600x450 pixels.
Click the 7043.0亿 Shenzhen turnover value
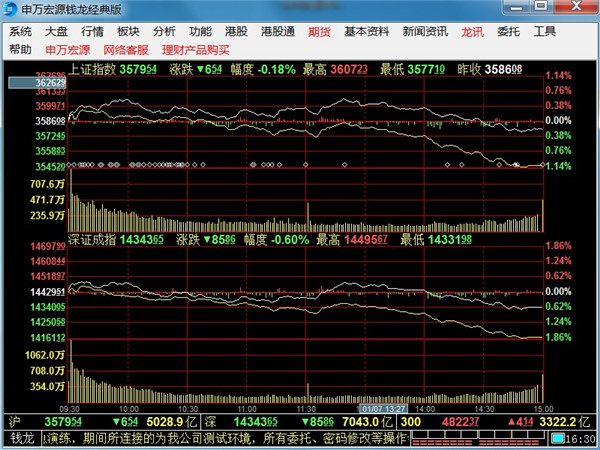click(367, 422)
